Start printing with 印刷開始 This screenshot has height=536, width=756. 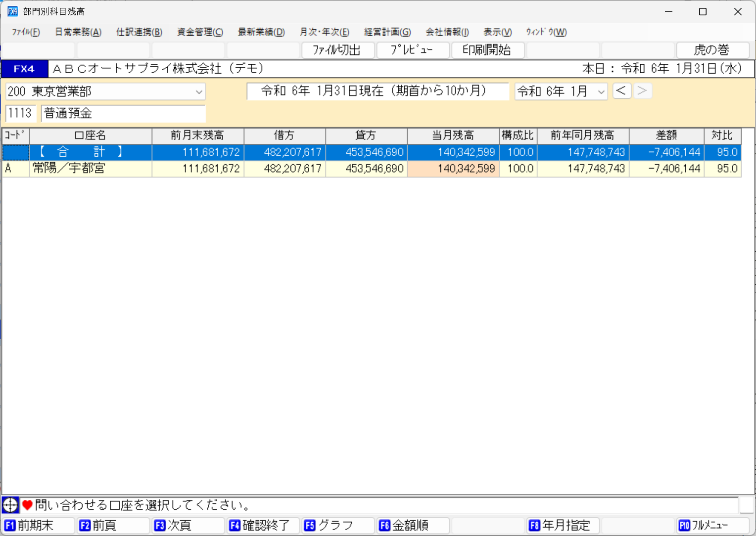[x=488, y=50]
